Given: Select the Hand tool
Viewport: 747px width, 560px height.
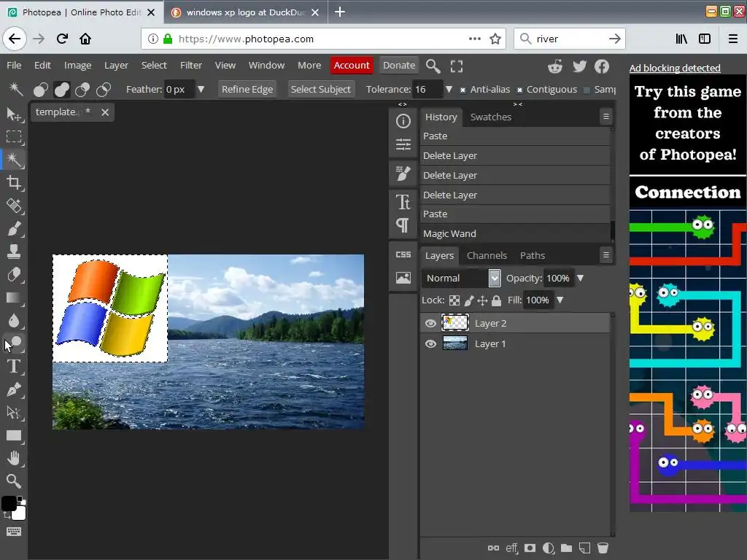Looking at the screenshot, I should coord(13,459).
